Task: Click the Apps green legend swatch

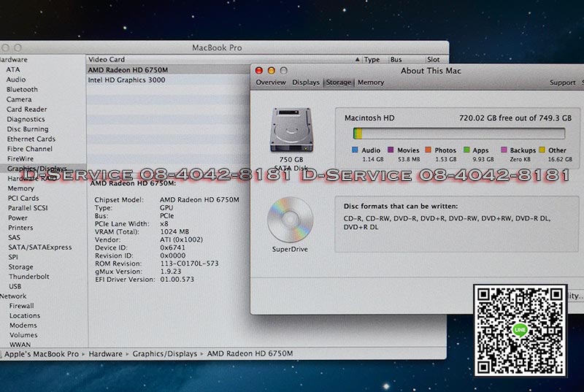Action: click(466, 150)
